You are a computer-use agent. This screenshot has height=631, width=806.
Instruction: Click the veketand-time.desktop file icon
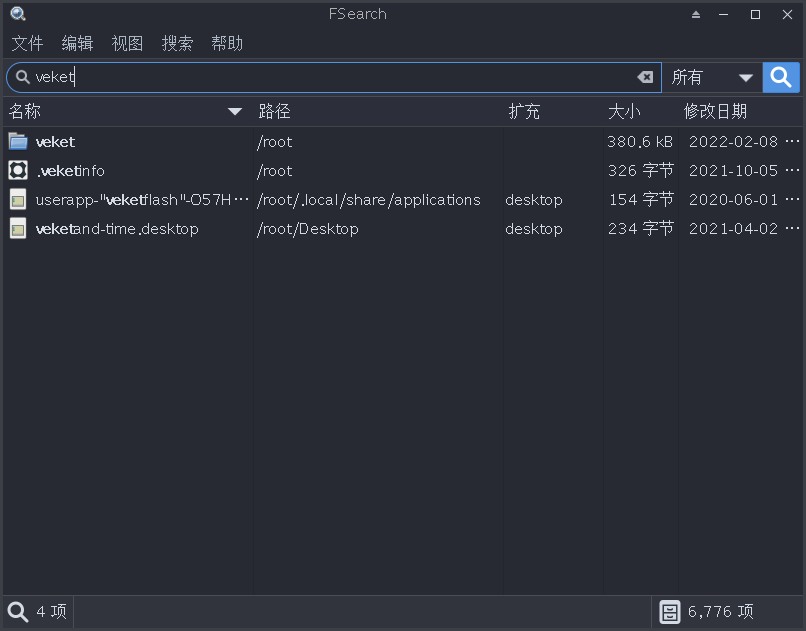coord(18,229)
